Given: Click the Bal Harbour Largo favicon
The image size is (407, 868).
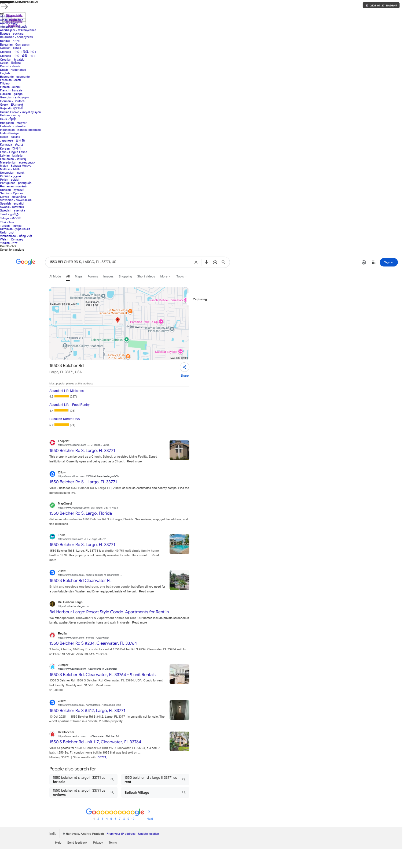Looking at the screenshot, I should click(x=52, y=604).
